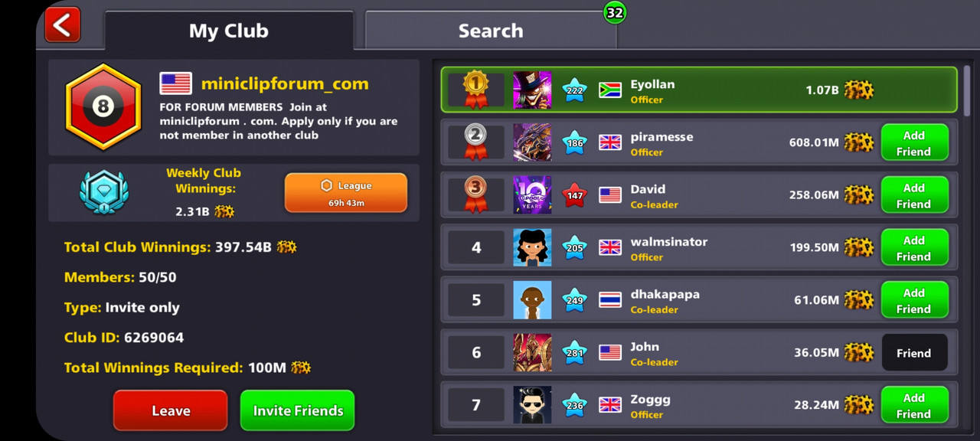
Task: Click Eyollan's top hat avatar
Action: [532, 90]
